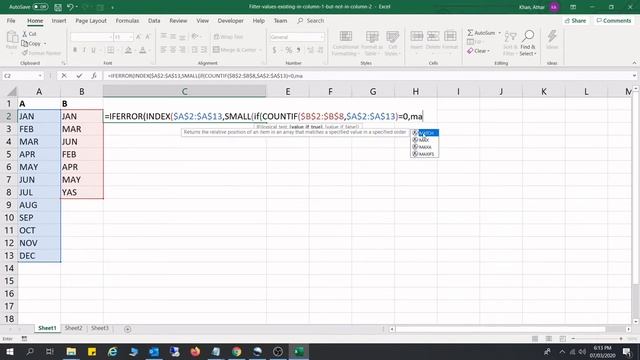Click Conditional Formatting icon

point(346,36)
